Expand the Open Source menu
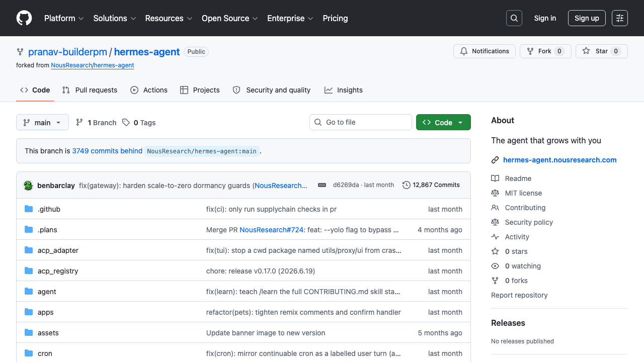 [x=230, y=18]
